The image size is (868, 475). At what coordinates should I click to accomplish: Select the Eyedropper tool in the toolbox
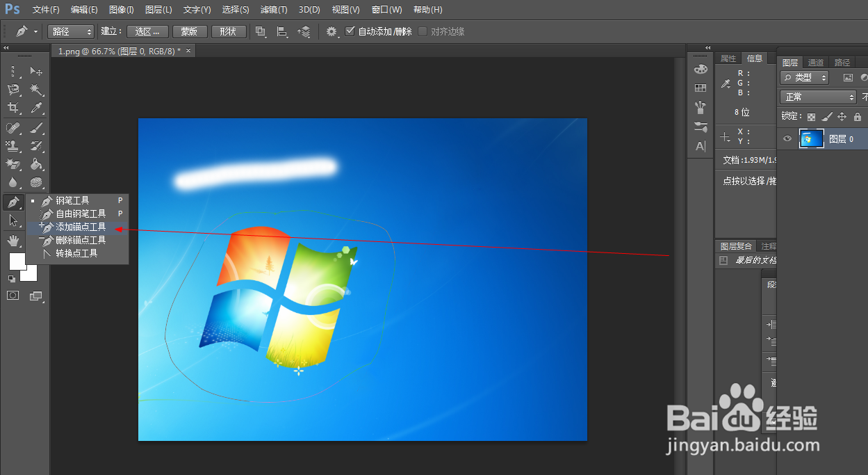(x=37, y=108)
